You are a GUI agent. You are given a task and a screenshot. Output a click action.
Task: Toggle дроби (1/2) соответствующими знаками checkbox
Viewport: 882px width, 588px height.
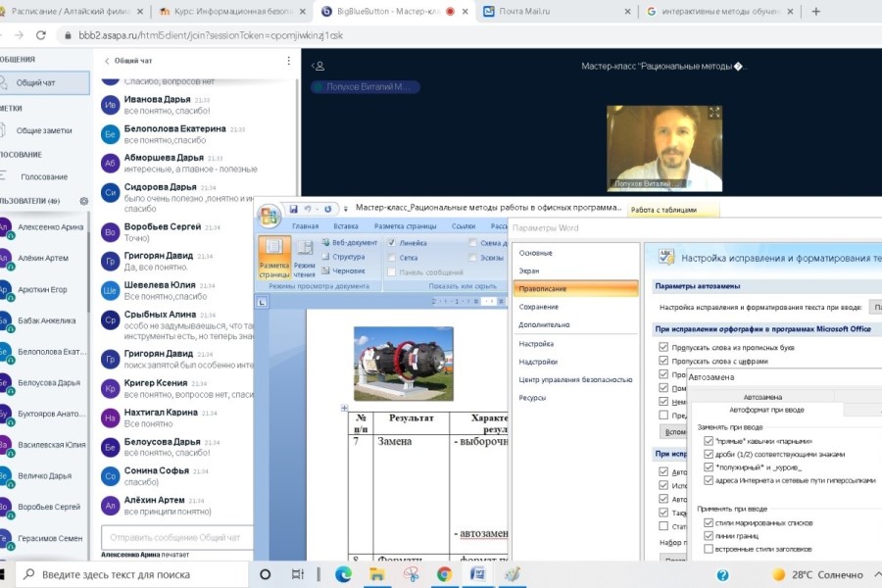709,454
